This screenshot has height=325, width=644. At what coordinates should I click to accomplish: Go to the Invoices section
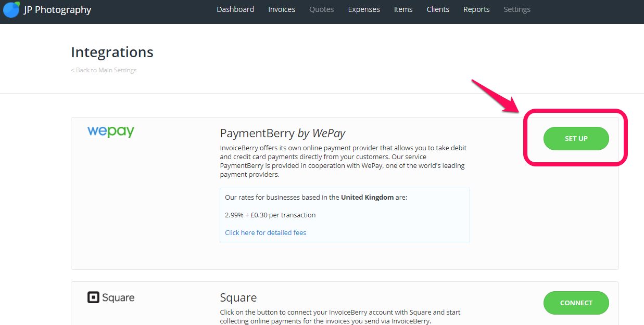tap(282, 9)
